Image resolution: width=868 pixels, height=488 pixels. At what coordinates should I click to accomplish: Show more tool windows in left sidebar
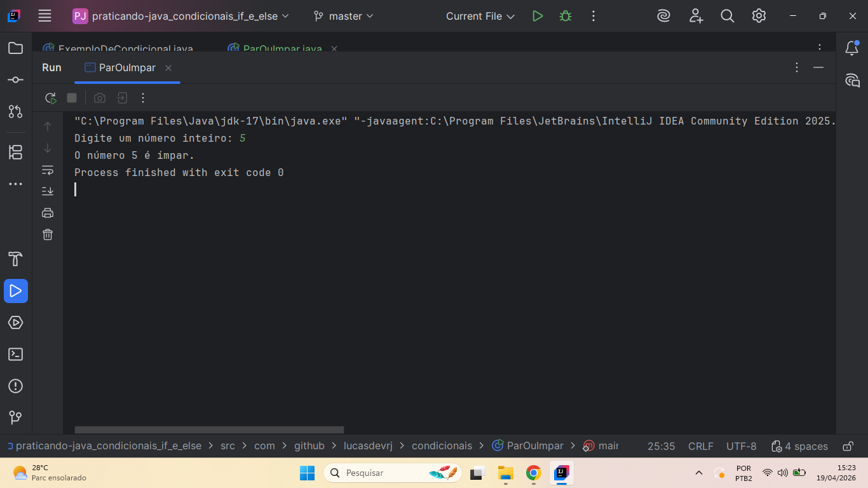[16, 184]
